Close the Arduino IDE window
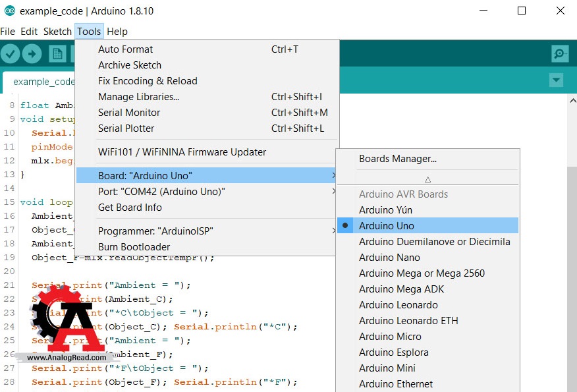Screen dimensions: 577x392 [x=561, y=11]
